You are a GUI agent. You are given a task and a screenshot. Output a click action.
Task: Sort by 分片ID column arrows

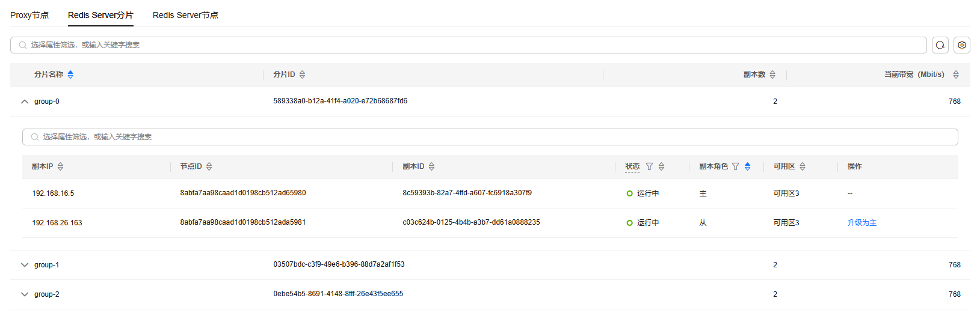pyautogui.click(x=302, y=74)
